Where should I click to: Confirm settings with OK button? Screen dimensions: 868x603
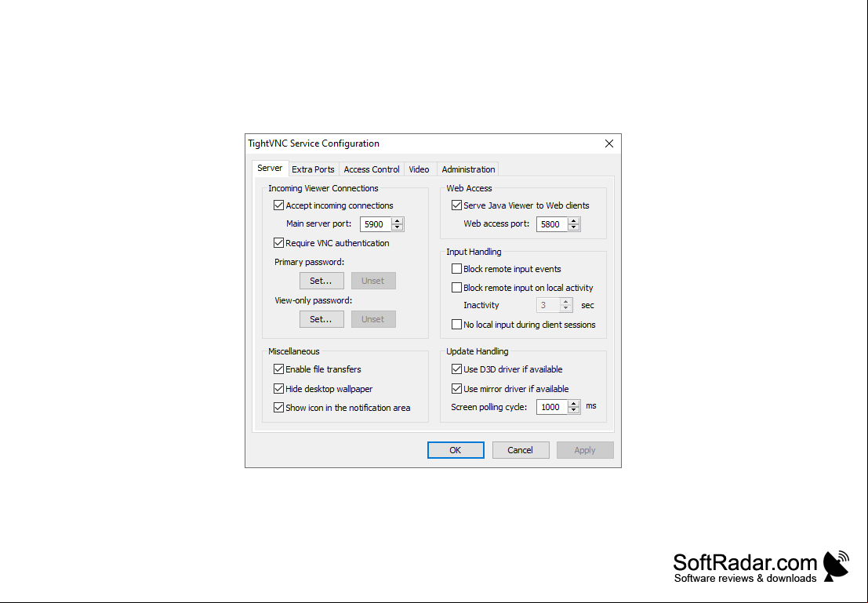click(456, 450)
